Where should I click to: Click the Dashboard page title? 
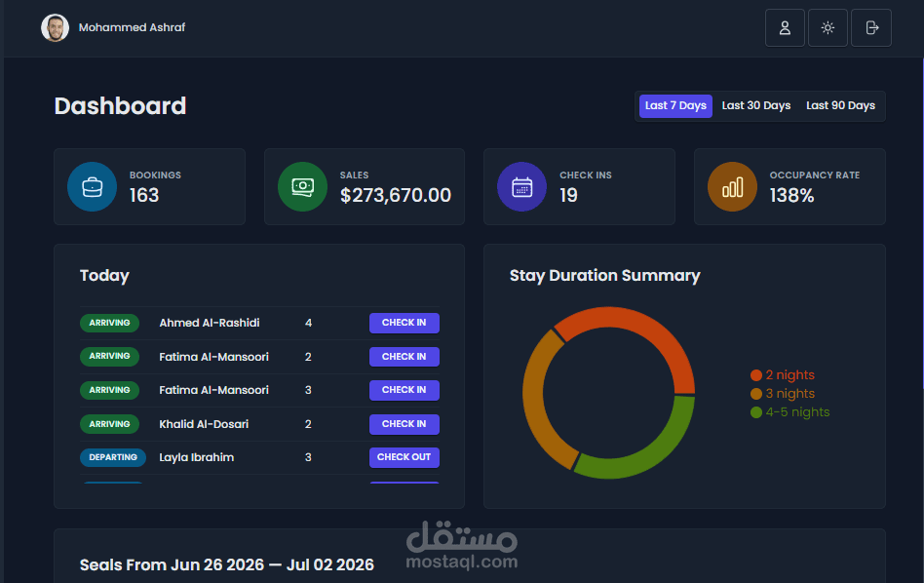pyautogui.click(x=120, y=106)
